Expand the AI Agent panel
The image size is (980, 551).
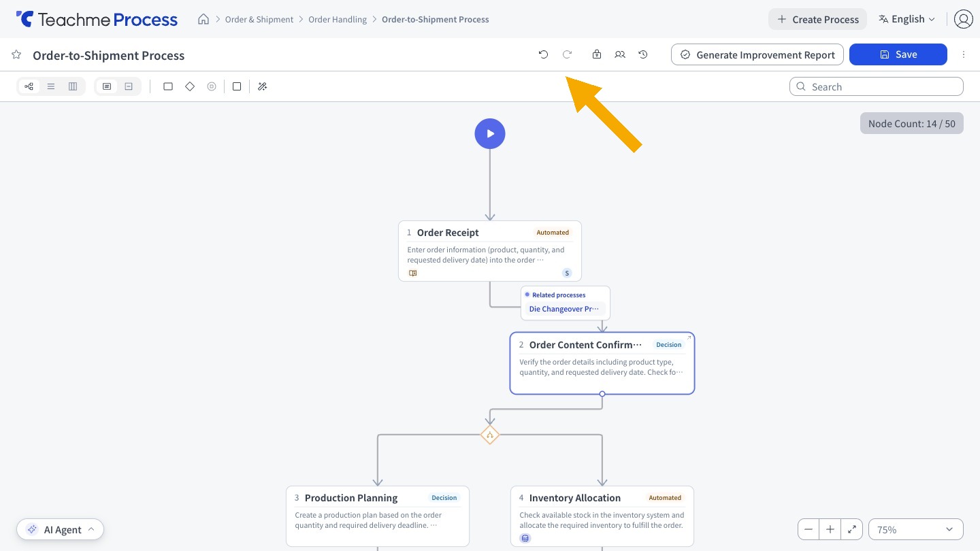point(61,529)
